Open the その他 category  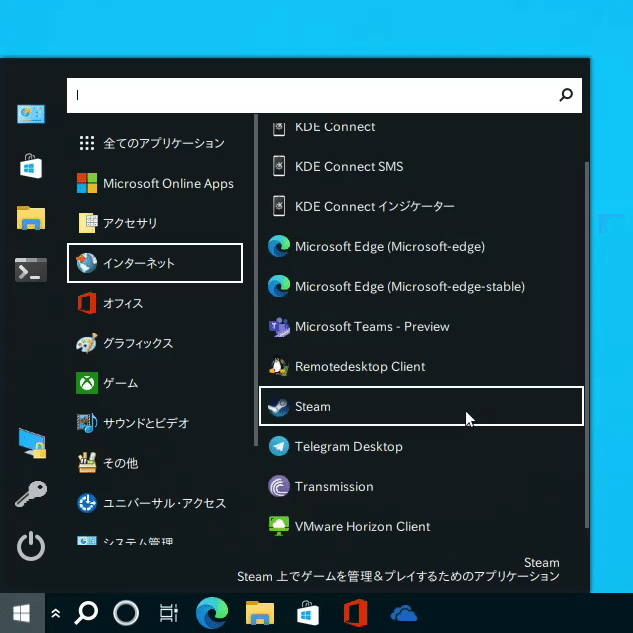155,463
